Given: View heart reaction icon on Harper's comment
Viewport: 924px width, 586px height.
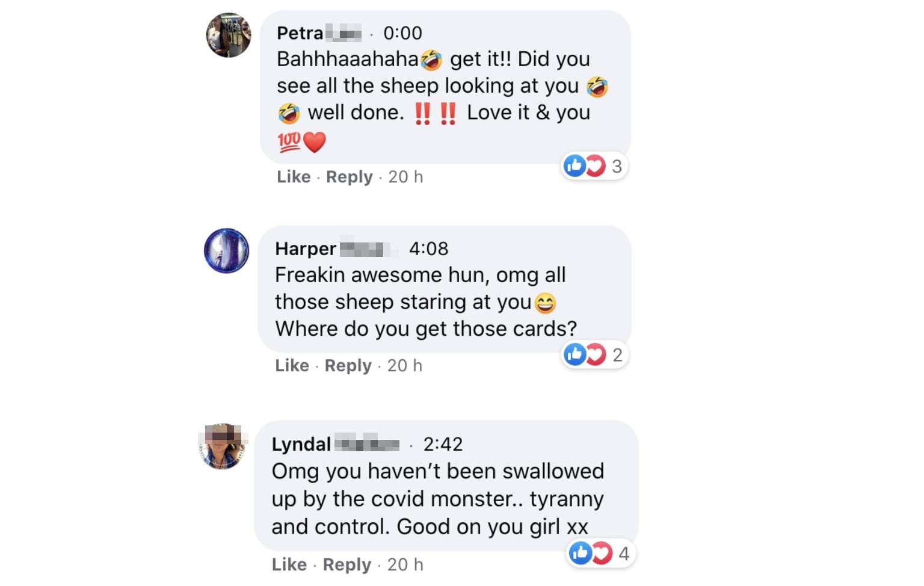Looking at the screenshot, I should pyautogui.click(x=596, y=354).
